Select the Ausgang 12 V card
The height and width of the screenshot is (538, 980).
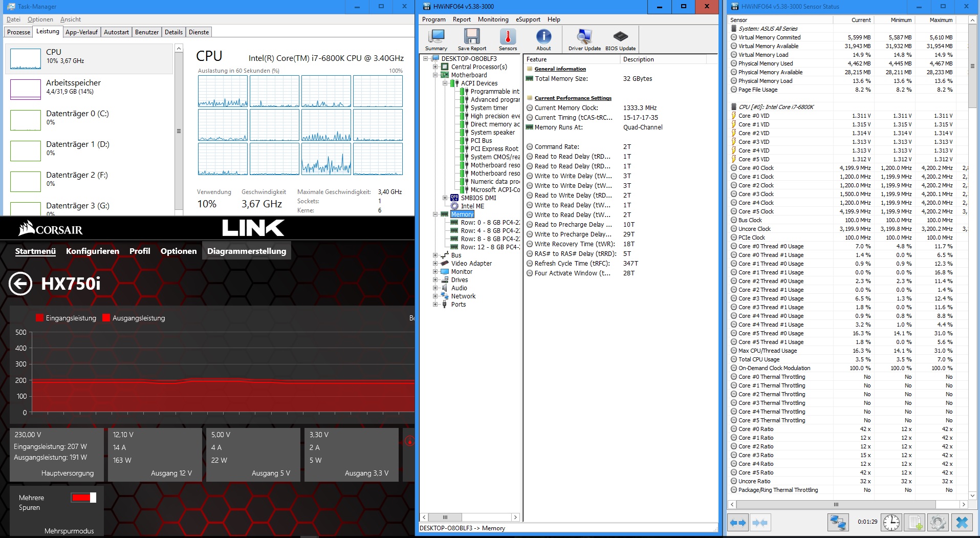(155, 455)
